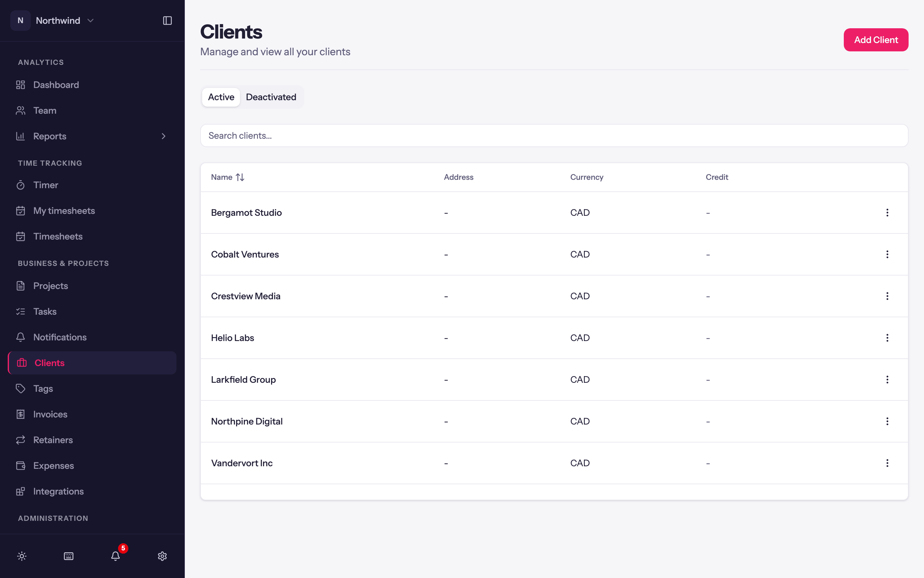The height and width of the screenshot is (578, 924).
Task: Open actions menu for Vandervort Inc
Action: point(887,463)
